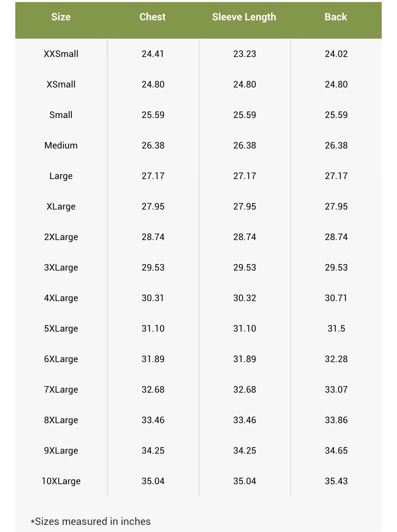Screen dimensions: 397x532
Task: Click the Size column header
Action: [x=61, y=17]
